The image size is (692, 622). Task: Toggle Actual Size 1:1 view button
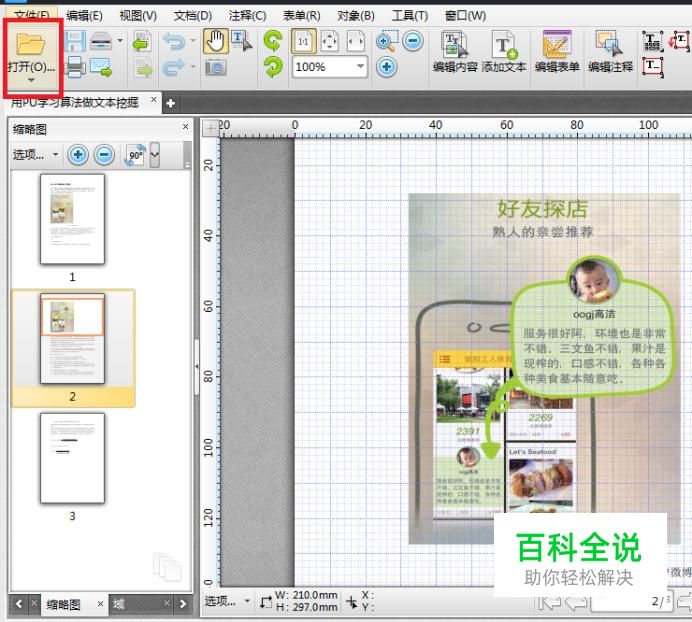click(x=302, y=42)
